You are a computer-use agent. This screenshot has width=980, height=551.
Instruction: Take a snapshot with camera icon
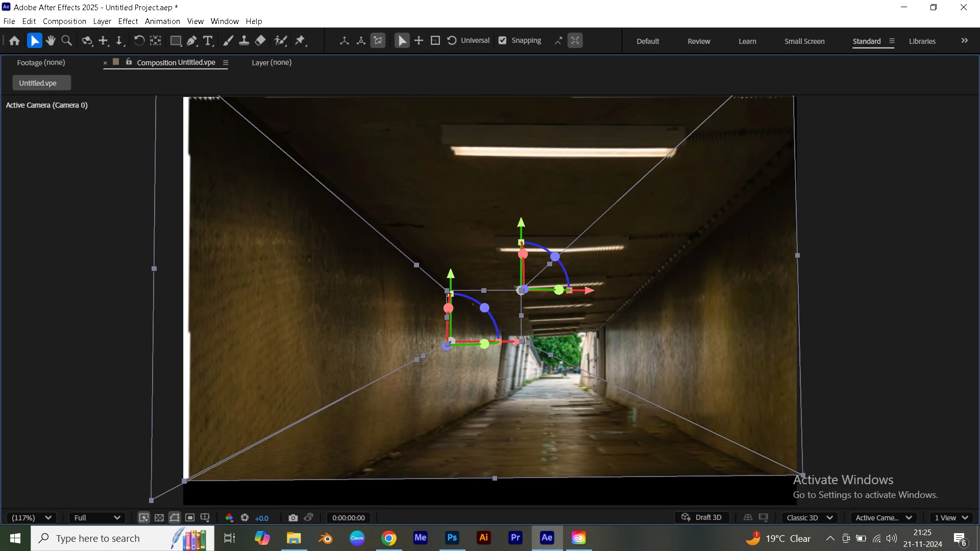(x=293, y=518)
